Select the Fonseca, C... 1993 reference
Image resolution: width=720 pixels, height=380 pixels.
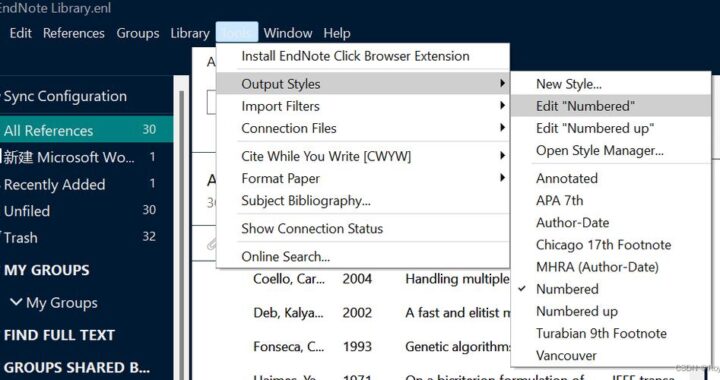(288, 346)
